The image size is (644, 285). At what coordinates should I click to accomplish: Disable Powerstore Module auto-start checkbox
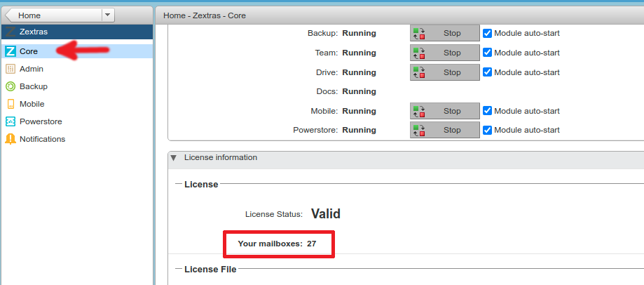488,130
